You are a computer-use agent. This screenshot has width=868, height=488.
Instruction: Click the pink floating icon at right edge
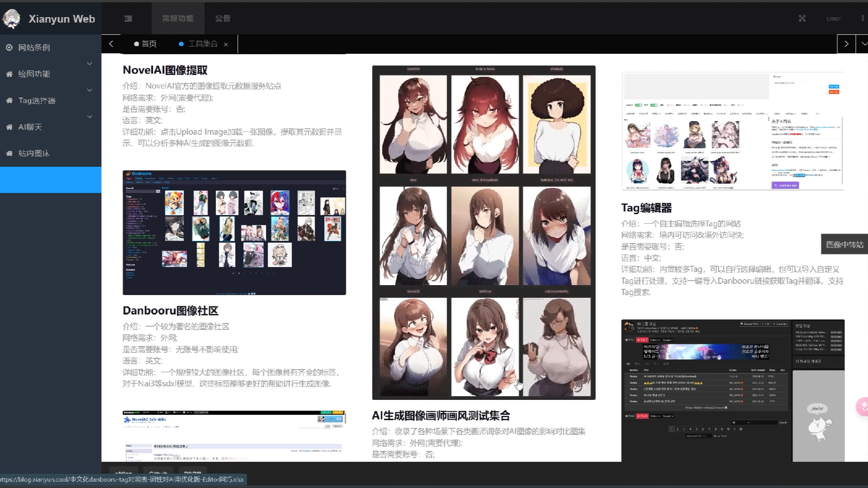coord(863,406)
